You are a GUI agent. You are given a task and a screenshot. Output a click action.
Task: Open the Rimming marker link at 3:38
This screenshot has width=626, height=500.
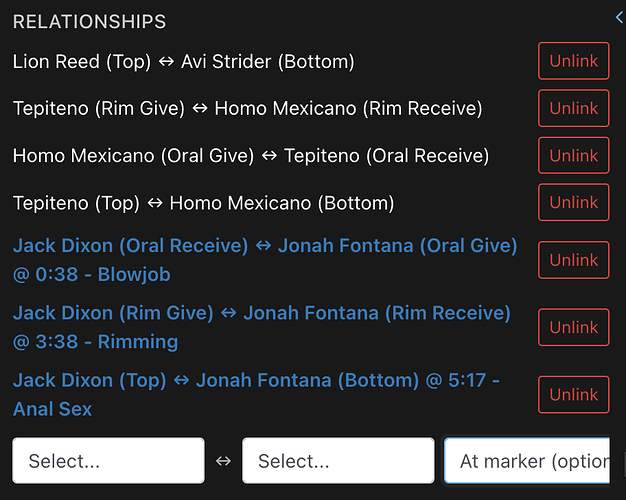point(261,327)
